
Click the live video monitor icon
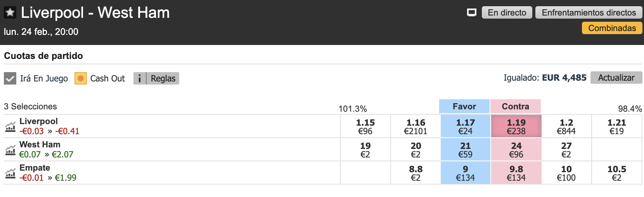[471, 13]
